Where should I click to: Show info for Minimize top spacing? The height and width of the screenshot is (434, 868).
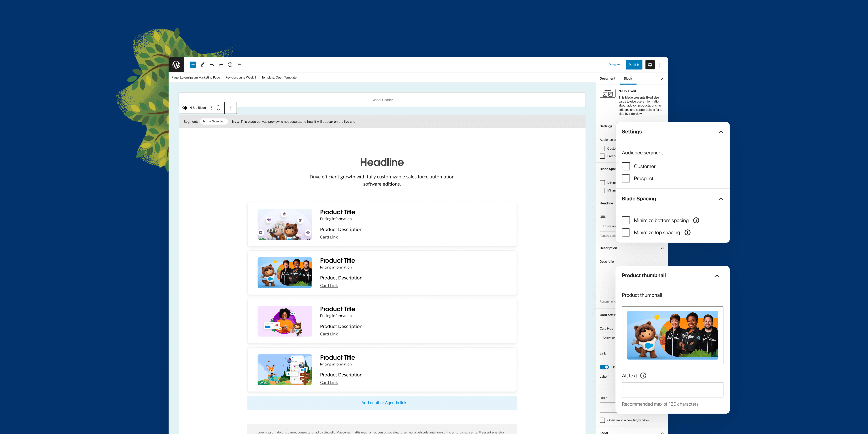(x=688, y=233)
